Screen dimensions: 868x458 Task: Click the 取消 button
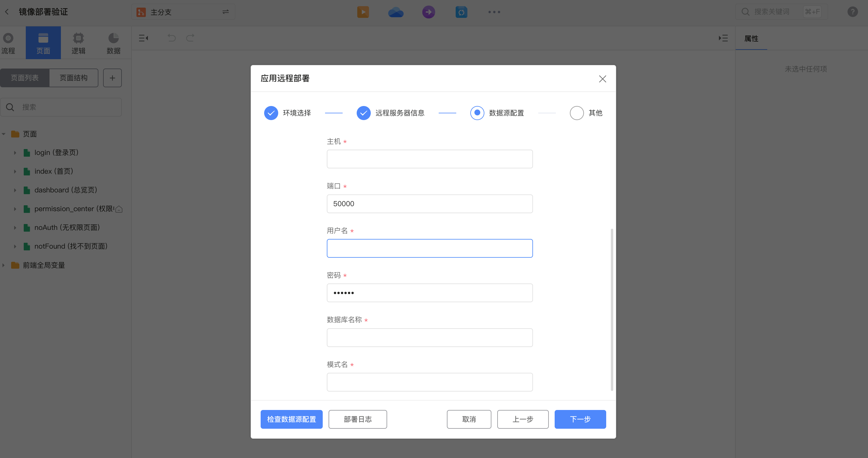469,419
